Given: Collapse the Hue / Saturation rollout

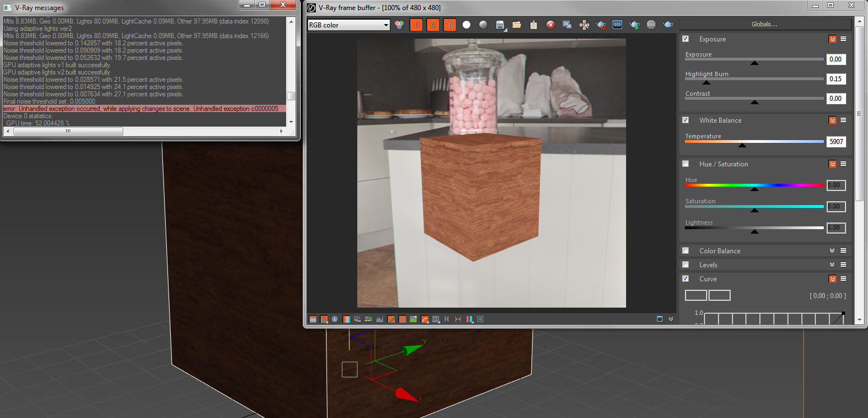Looking at the screenshot, I should pyautogui.click(x=832, y=164).
